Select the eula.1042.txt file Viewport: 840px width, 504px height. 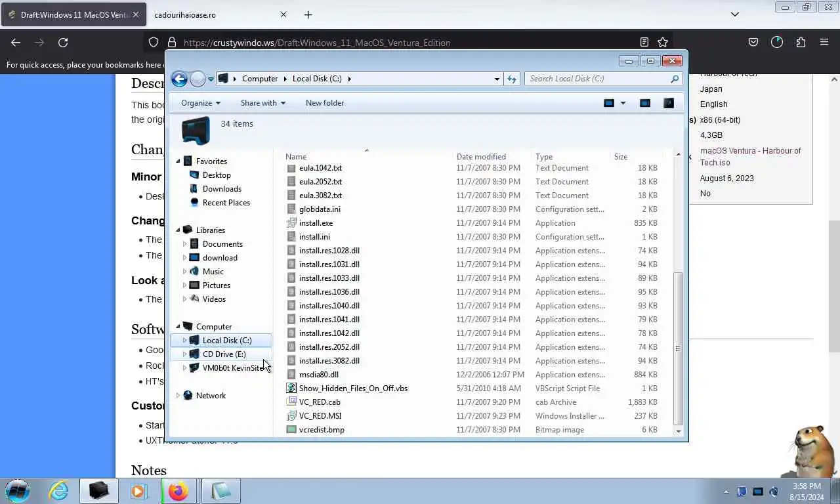click(320, 168)
